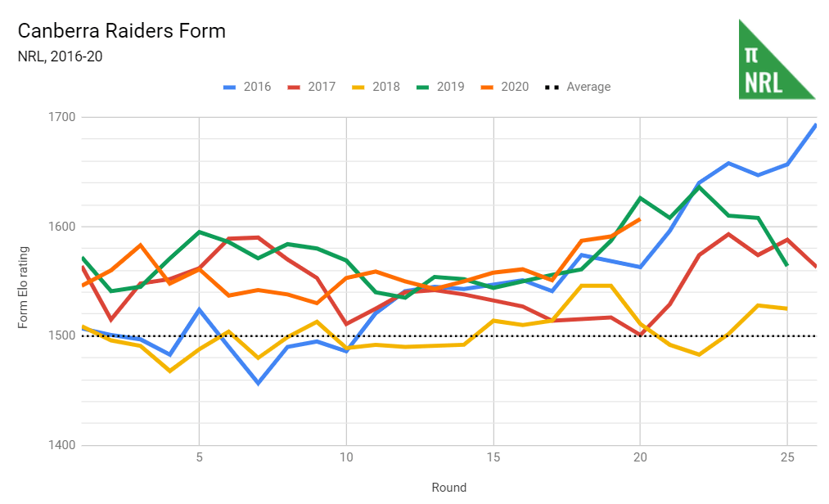Image resolution: width=829 pixels, height=504 pixels.
Task: Toggle the 2016 series via its legend label
Action: click(x=257, y=87)
